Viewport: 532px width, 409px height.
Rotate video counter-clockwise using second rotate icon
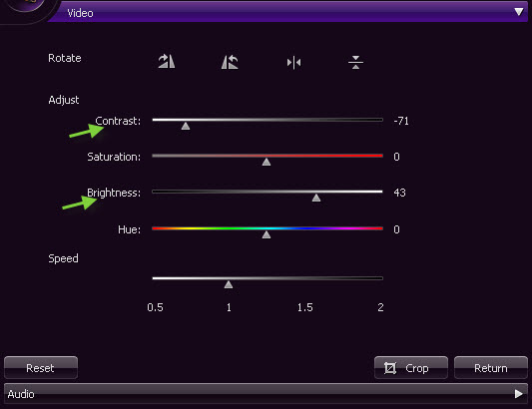[x=230, y=62]
